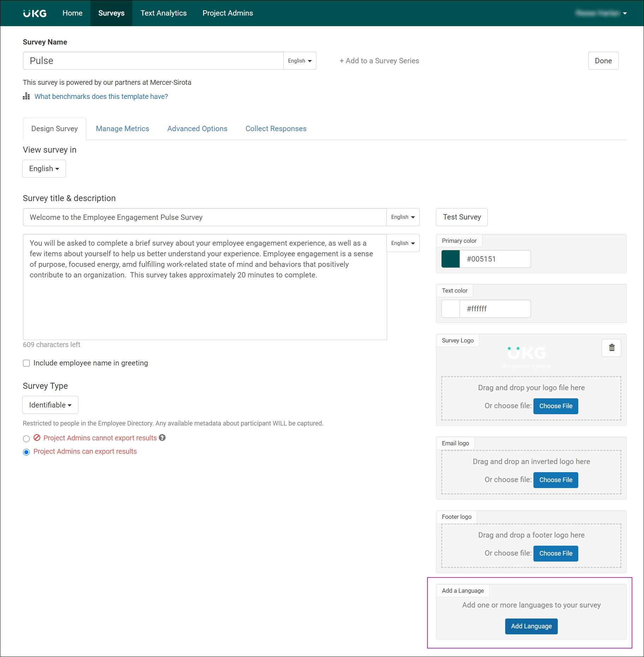Switch to the Collect Responses tab
Screen dimensions: 644x657
tap(276, 129)
